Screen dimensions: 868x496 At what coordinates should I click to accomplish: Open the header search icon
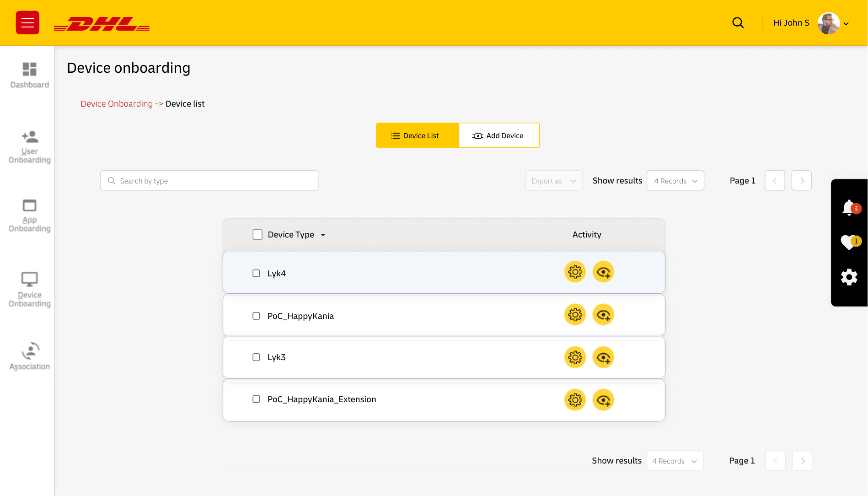[x=738, y=22]
